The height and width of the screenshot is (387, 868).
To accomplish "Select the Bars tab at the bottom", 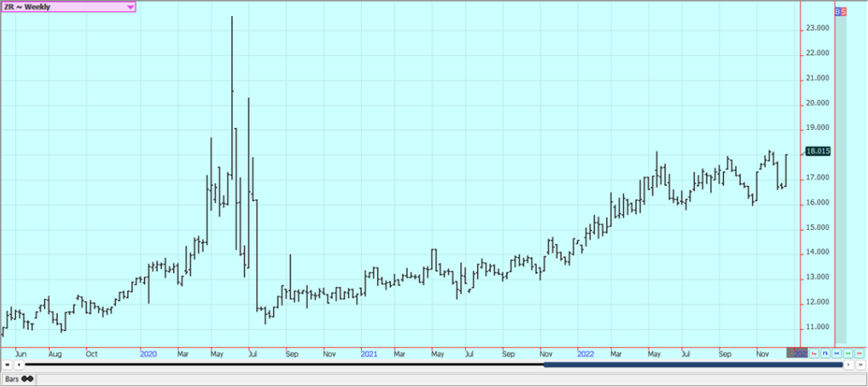I will coord(18,379).
